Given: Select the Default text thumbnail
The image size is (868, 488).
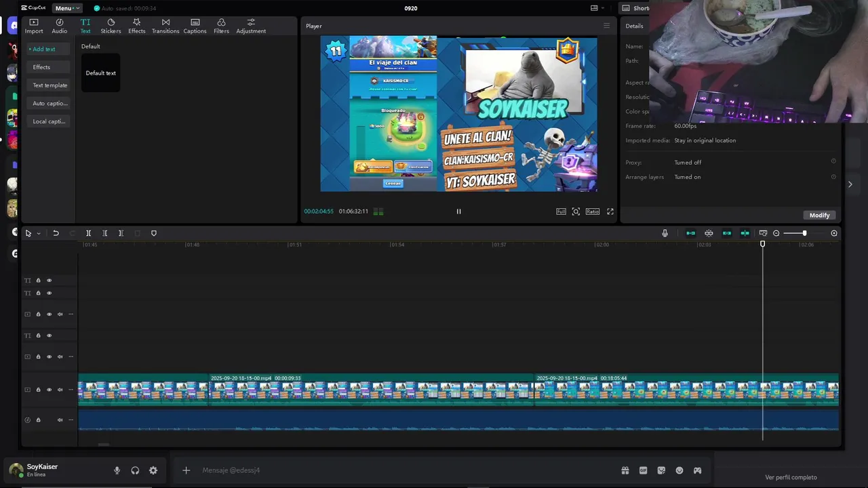Looking at the screenshot, I should click(x=100, y=73).
